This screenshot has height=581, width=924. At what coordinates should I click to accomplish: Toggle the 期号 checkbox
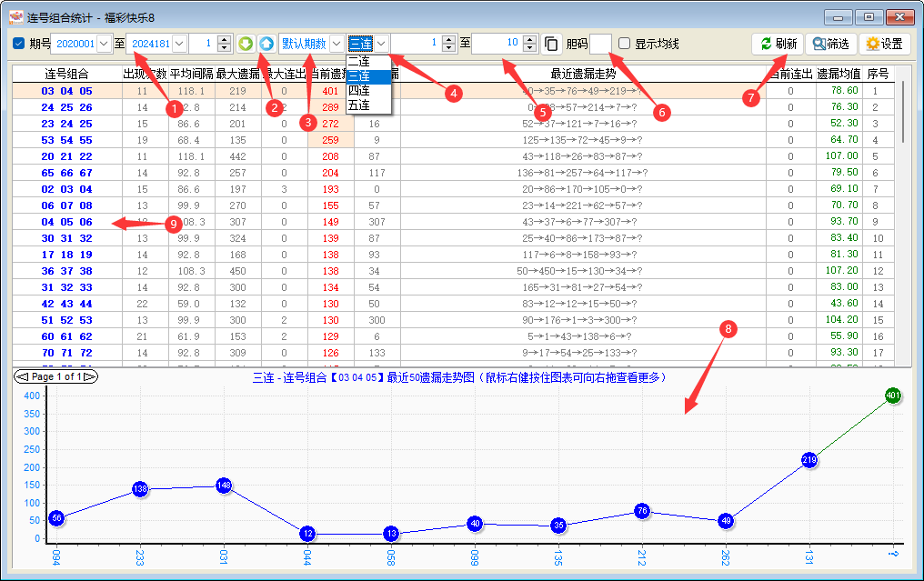pos(19,44)
